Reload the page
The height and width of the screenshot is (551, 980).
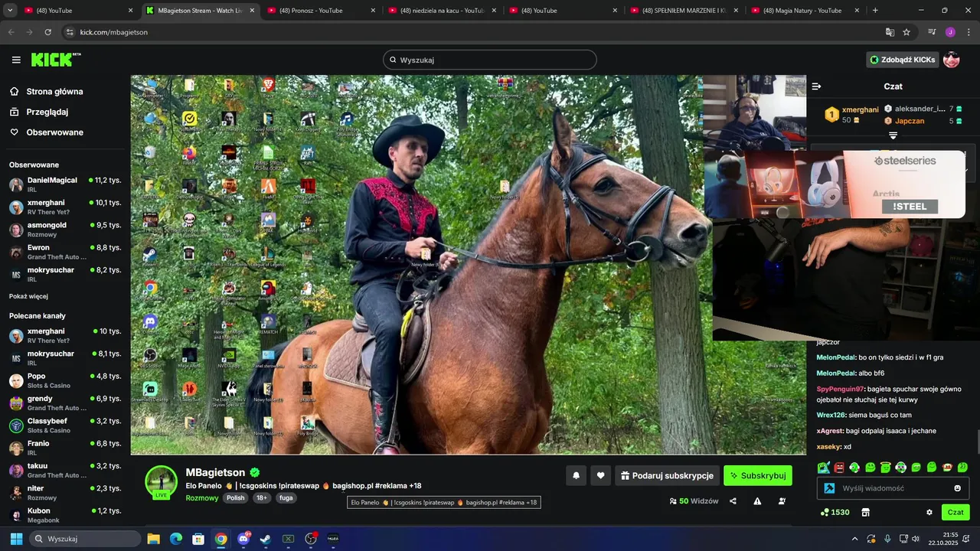point(47,32)
